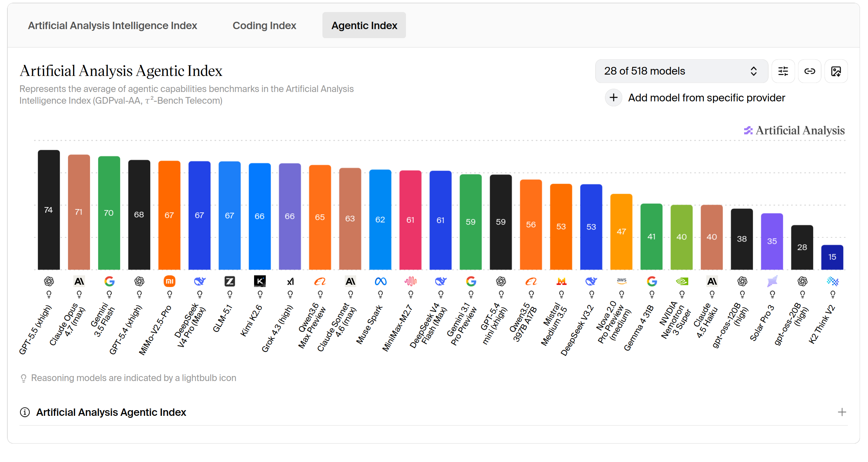Image resolution: width=868 pixels, height=462 pixels.
Task: Click Add model from specific provider
Action: (x=696, y=98)
